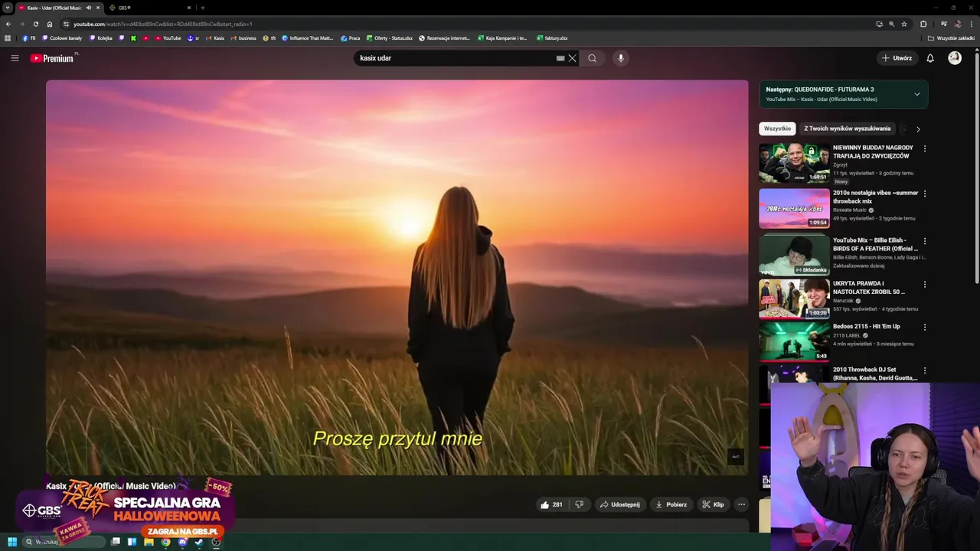
Task: Click the main video player to pause
Action: click(x=397, y=277)
